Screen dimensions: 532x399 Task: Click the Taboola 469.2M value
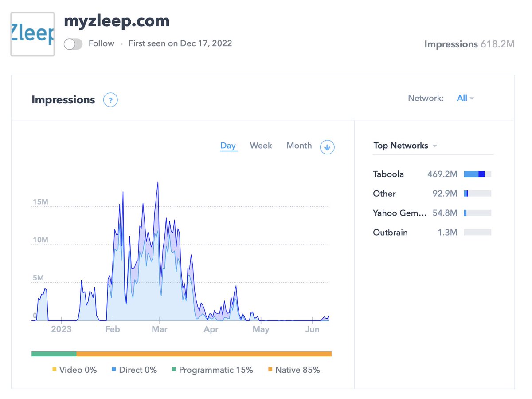click(x=442, y=174)
